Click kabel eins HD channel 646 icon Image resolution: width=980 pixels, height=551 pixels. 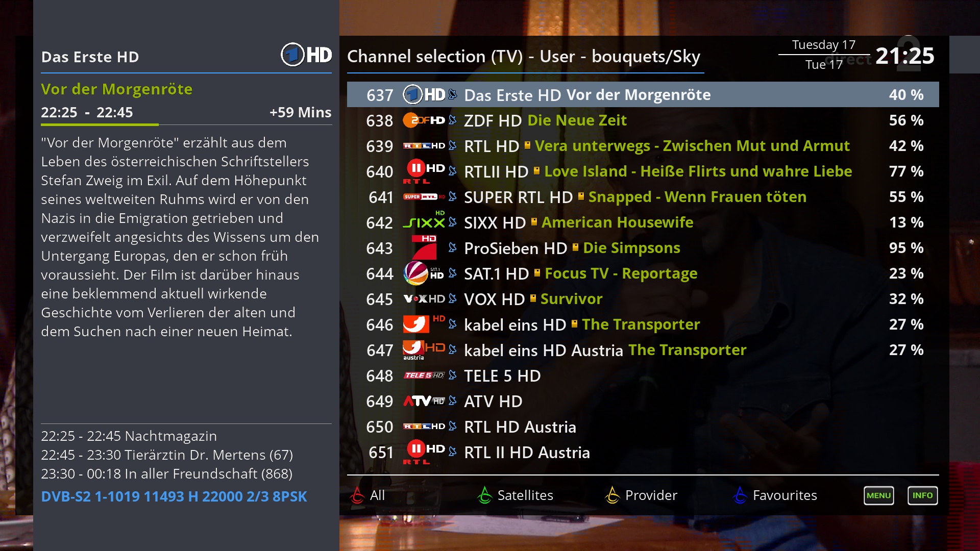[414, 323]
